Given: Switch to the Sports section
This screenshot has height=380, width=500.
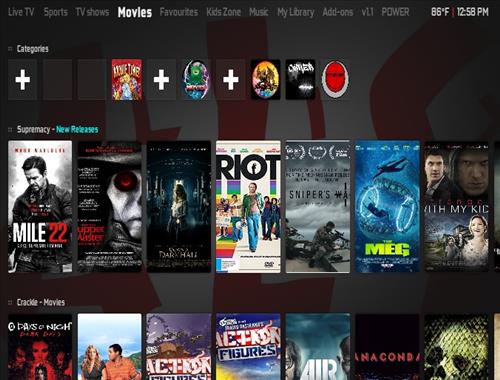Looking at the screenshot, I should (x=56, y=12).
